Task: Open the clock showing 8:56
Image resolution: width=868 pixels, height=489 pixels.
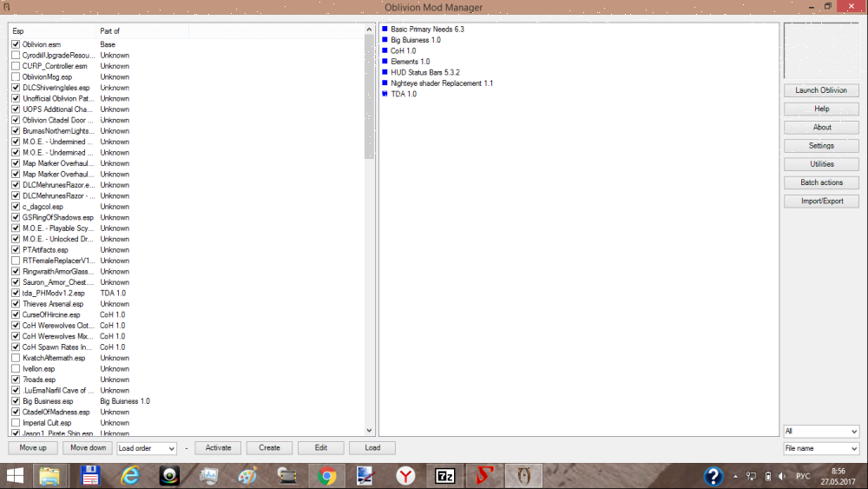Action: (x=838, y=476)
